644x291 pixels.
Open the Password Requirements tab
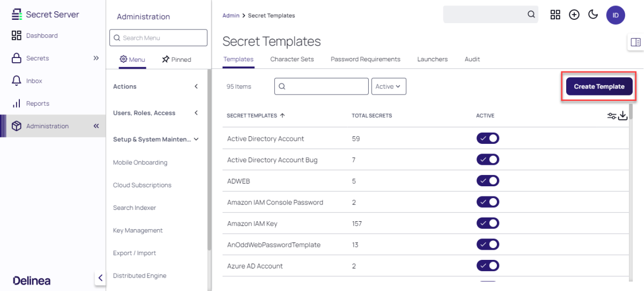pos(365,59)
